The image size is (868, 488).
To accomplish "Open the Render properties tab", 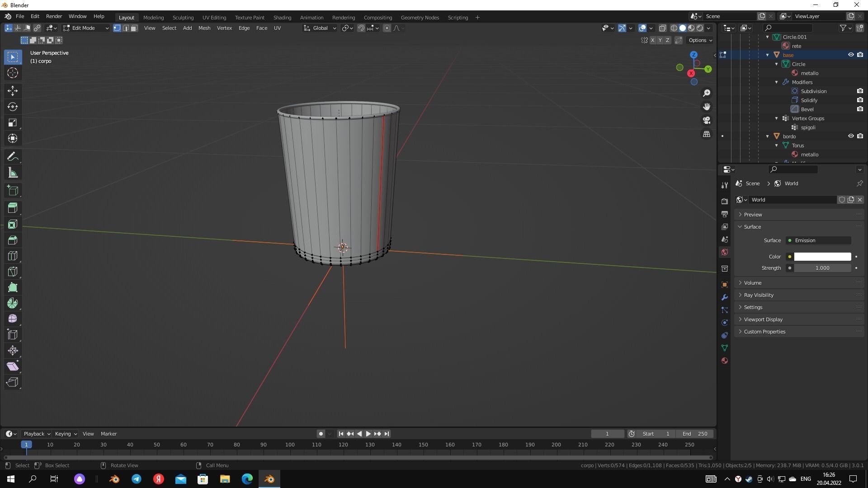I will point(725,201).
